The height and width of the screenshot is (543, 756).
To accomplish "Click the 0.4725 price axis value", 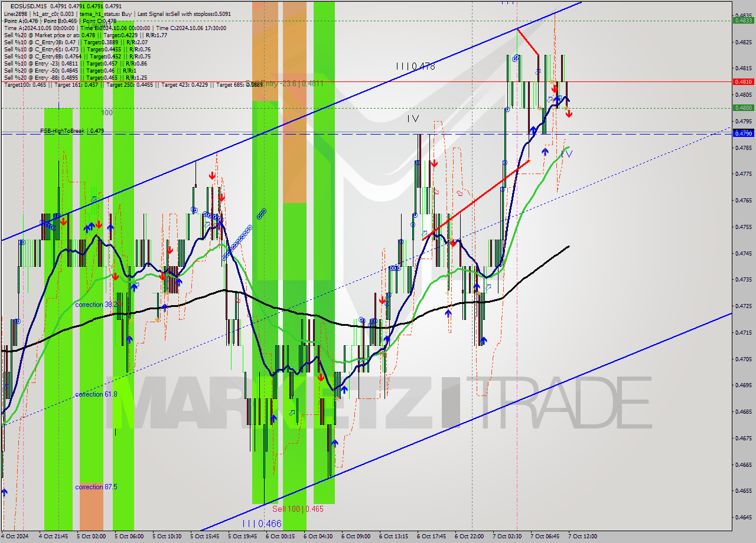I will [743, 306].
